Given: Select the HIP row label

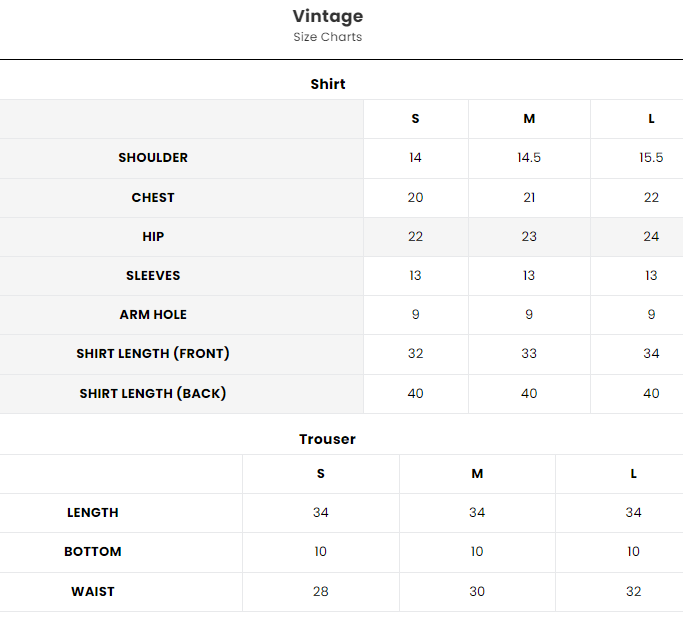Looking at the screenshot, I should tap(153, 237).
